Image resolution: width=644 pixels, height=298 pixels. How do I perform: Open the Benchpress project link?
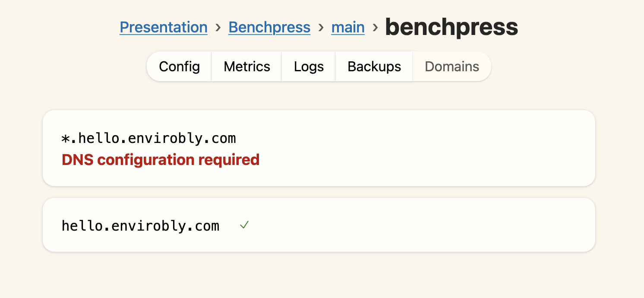tap(269, 27)
